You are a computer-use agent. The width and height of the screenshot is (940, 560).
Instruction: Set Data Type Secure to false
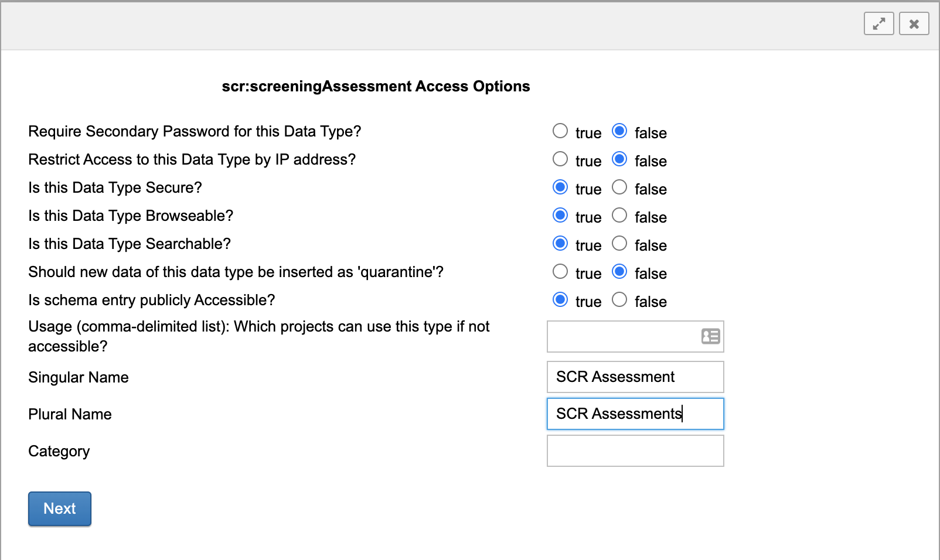point(619,187)
